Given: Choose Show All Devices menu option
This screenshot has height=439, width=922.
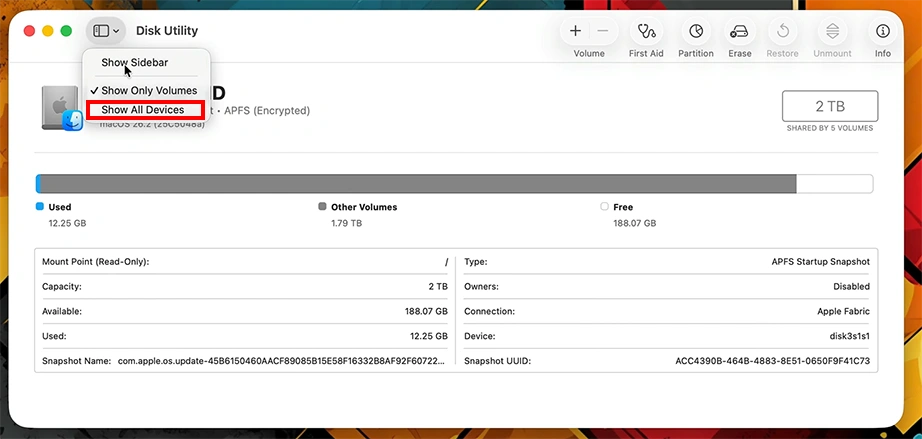Looking at the screenshot, I should coord(142,110).
